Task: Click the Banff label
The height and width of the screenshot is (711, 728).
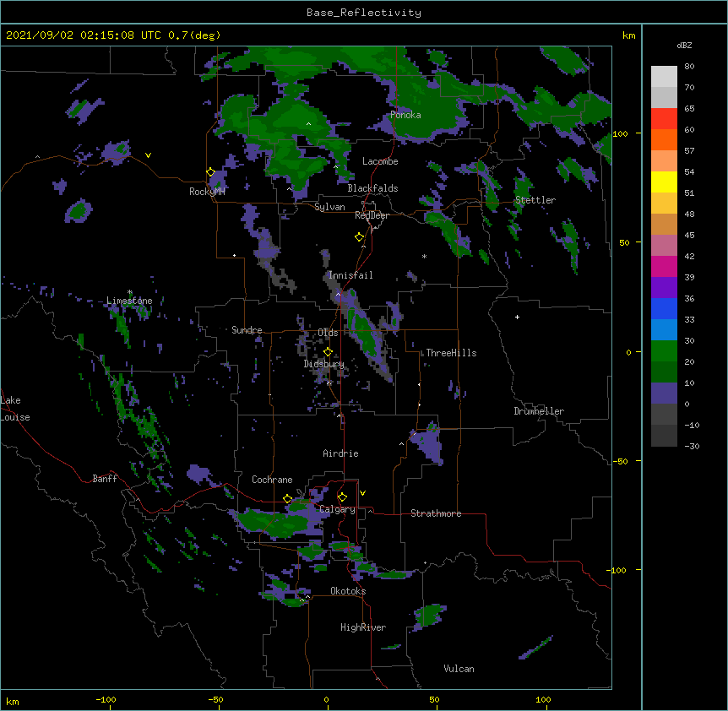Action: click(x=105, y=479)
